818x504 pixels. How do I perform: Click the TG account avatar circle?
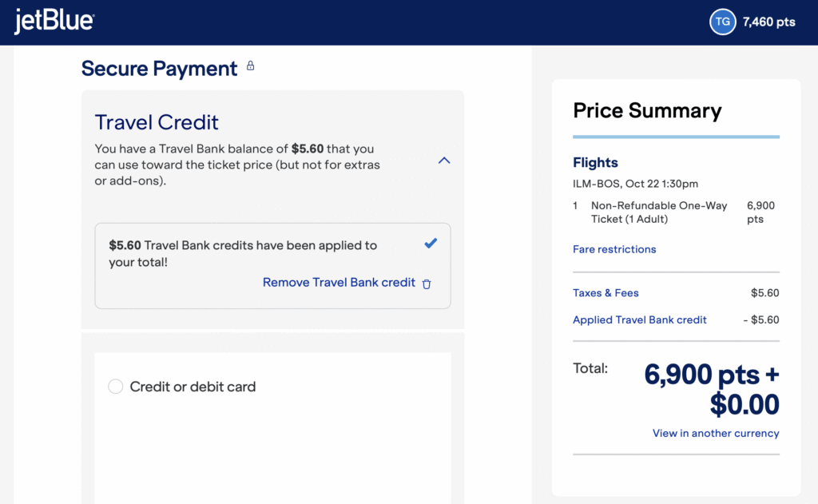(723, 22)
